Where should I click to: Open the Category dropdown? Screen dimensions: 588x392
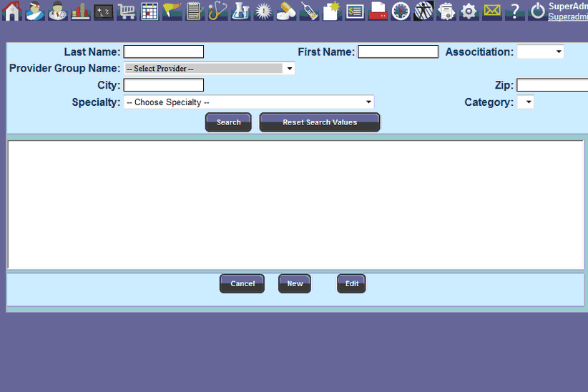(525, 102)
